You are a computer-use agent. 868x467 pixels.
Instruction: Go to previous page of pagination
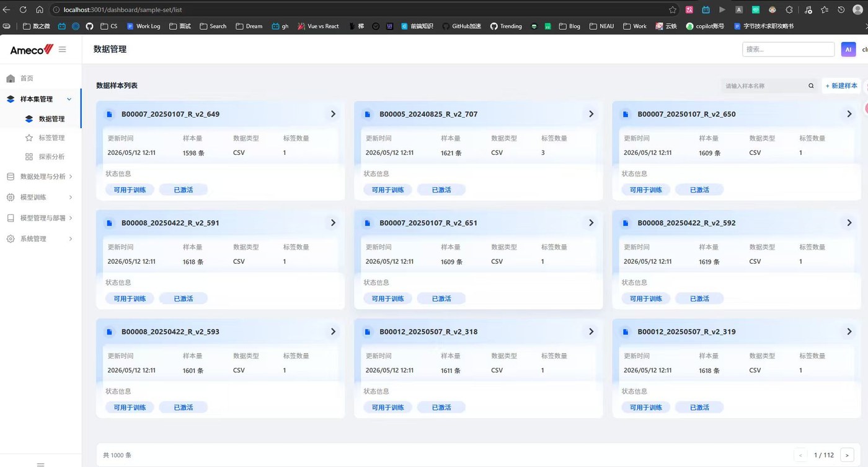point(800,455)
